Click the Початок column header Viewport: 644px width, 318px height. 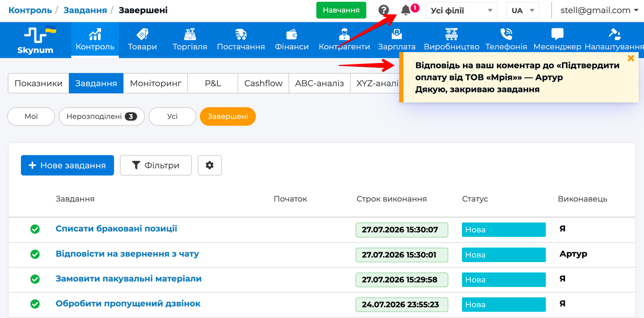[290, 199]
